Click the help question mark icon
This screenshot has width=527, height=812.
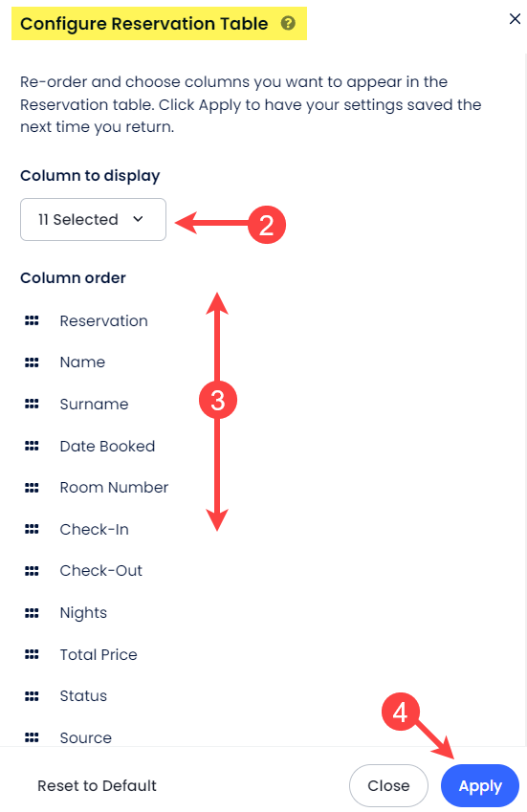pos(288,23)
